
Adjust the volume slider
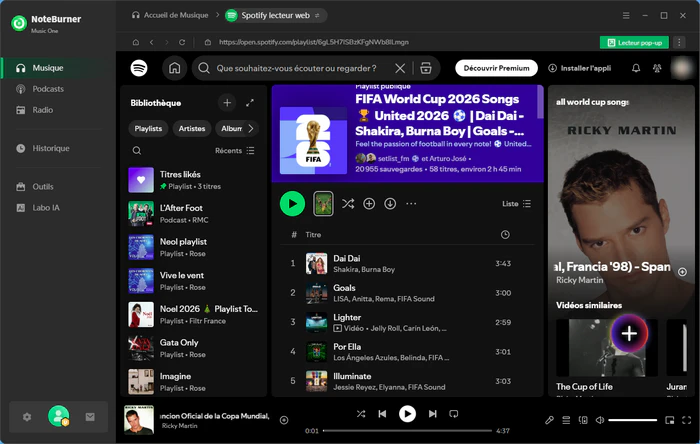pyautogui.click(x=632, y=420)
